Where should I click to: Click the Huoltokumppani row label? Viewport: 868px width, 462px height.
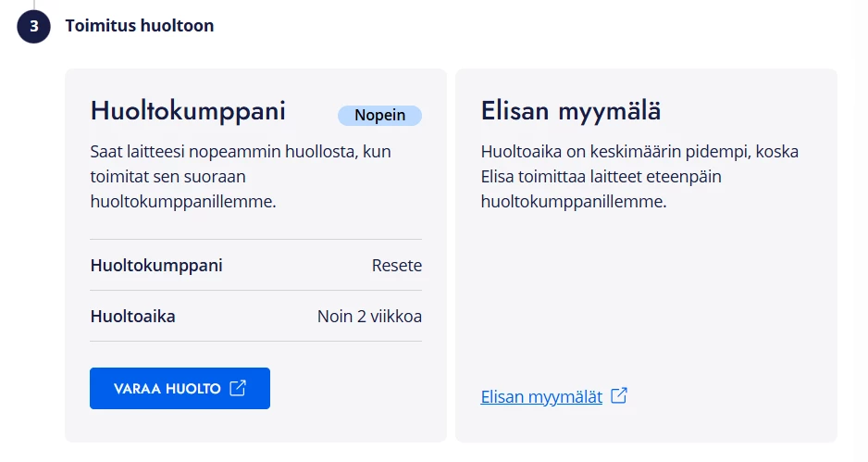(x=156, y=266)
